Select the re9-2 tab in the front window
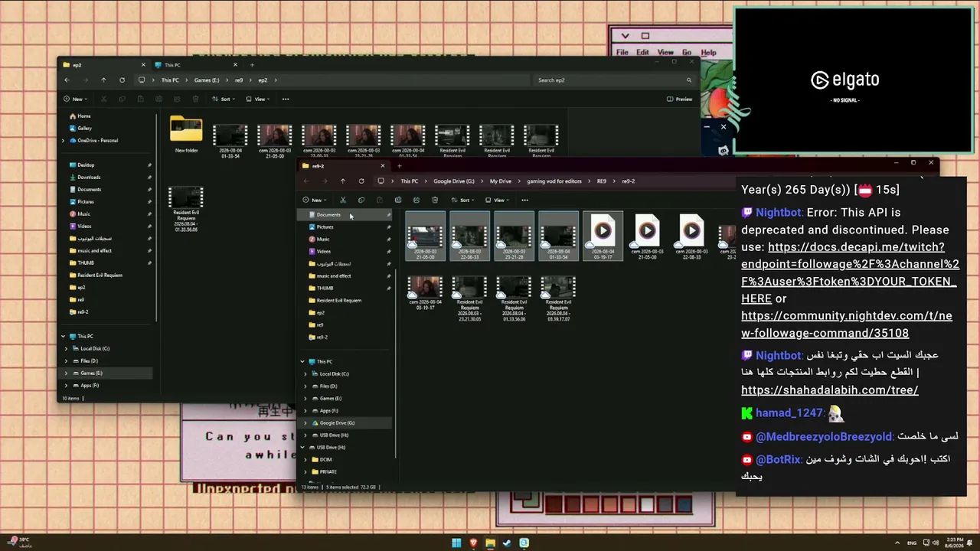This screenshot has width=980, height=551. (x=342, y=166)
